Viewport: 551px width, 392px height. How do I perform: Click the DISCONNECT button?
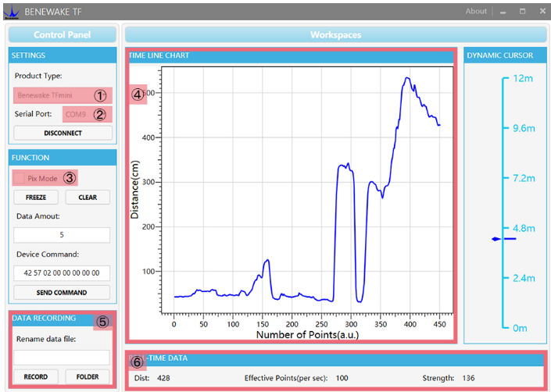[63, 133]
